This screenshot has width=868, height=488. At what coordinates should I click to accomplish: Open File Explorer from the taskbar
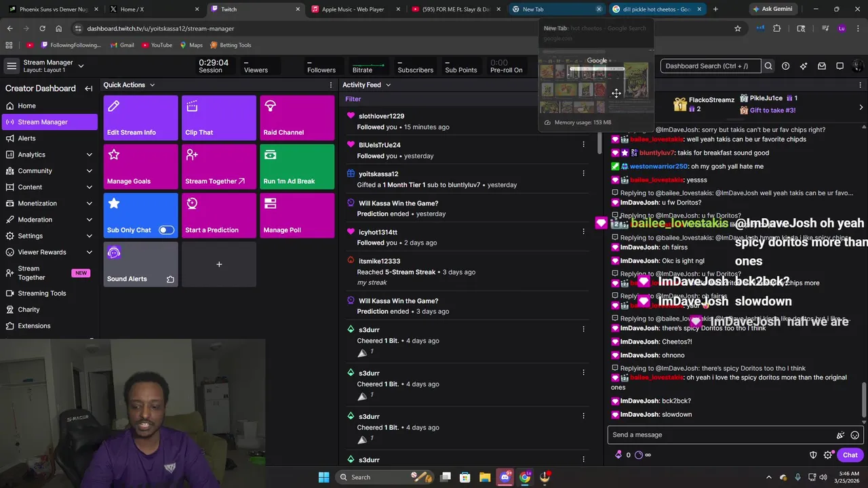pos(485,477)
